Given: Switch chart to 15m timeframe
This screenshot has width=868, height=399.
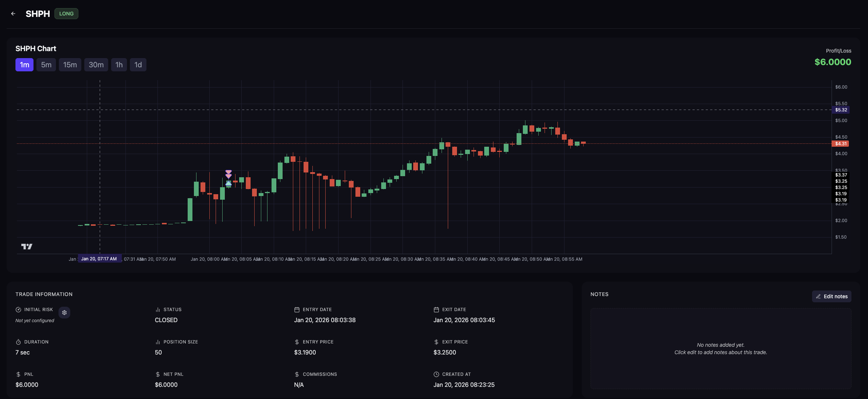Looking at the screenshot, I should pyautogui.click(x=70, y=65).
